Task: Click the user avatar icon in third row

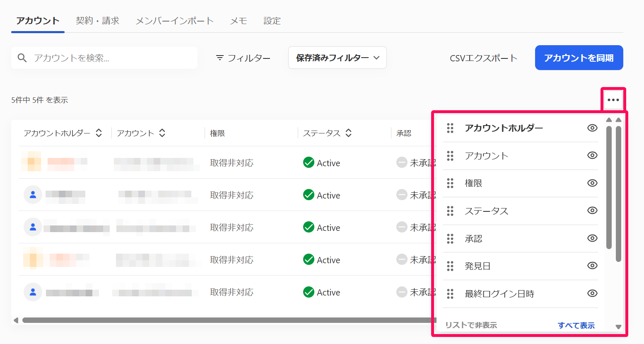Action: 33,227
